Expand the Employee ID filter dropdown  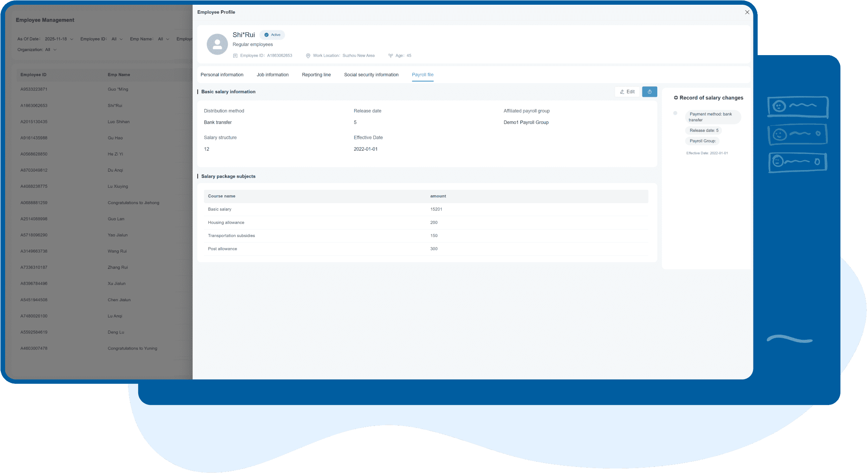tap(117, 39)
